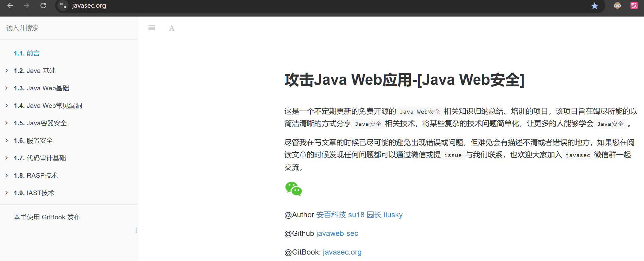Viewport: 644px width, 261px height.
Task: Expand the 1.6. 服务安全 chevron
Action: click(6, 141)
